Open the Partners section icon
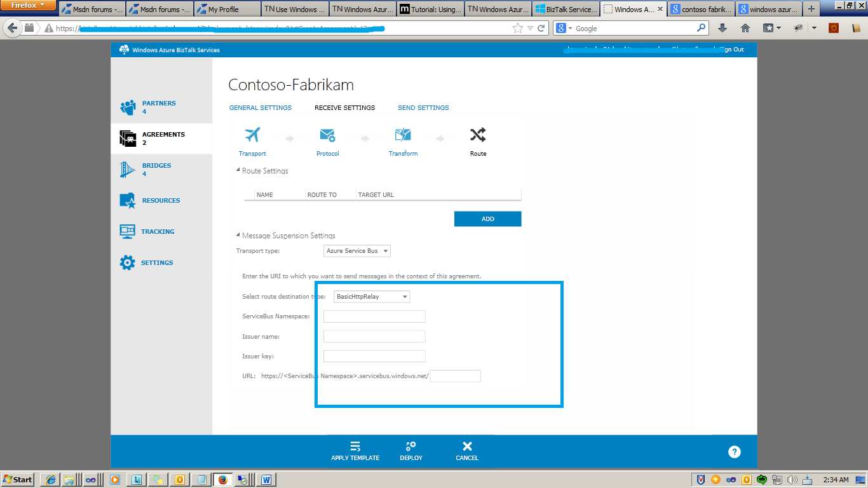 tap(128, 107)
